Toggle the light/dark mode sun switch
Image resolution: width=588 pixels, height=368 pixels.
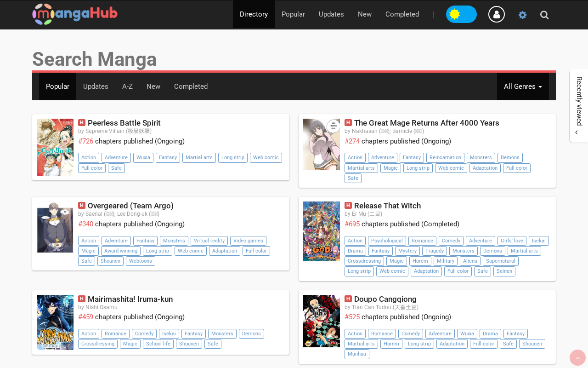461,14
